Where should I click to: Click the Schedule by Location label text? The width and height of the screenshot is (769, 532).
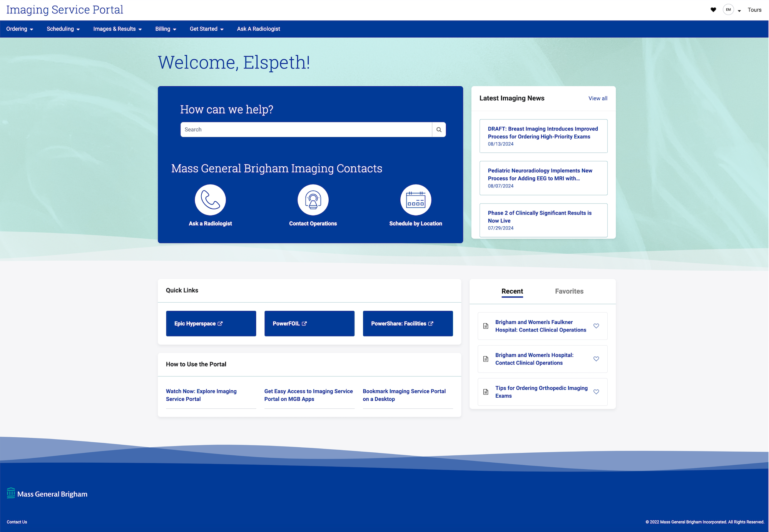tap(416, 224)
